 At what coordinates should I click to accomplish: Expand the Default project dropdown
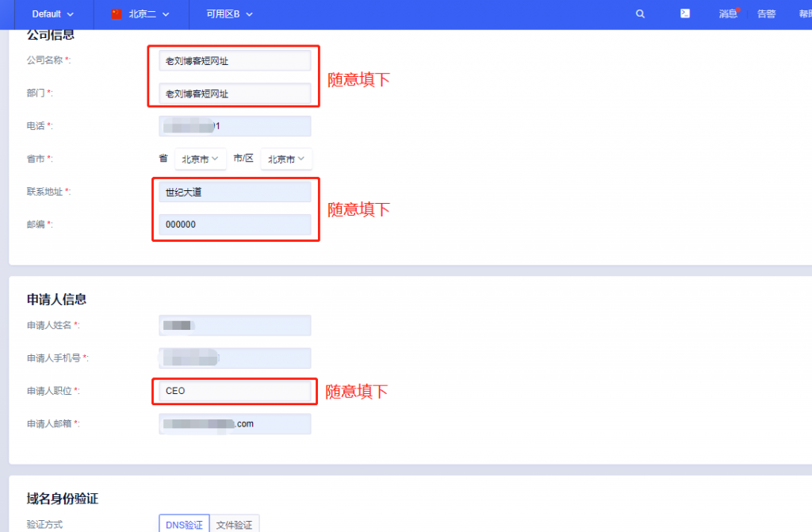pyautogui.click(x=53, y=14)
